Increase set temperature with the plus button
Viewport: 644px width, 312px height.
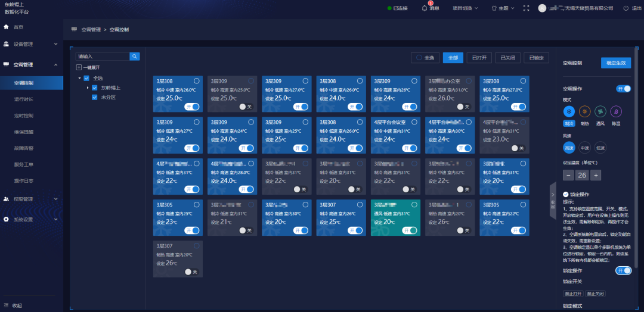point(596,176)
